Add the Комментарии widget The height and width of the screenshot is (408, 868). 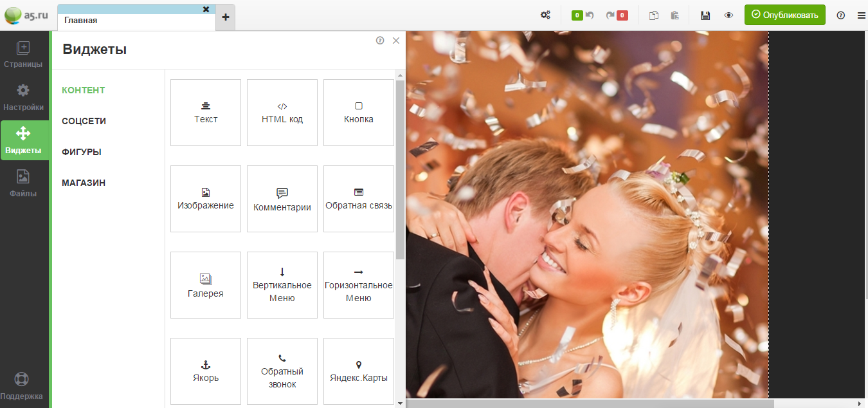[x=282, y=199]
